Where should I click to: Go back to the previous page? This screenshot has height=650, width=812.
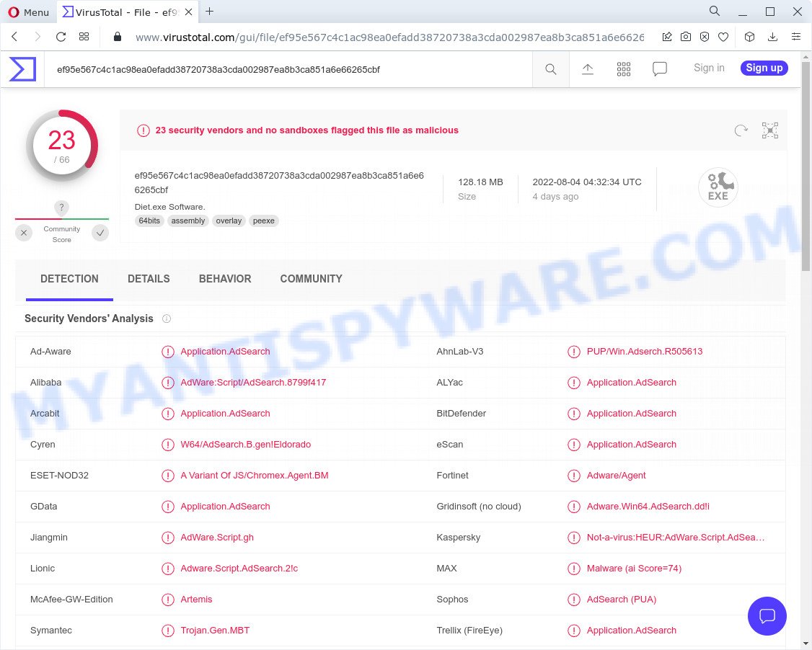pyautogui.click(x=14, y=36)
